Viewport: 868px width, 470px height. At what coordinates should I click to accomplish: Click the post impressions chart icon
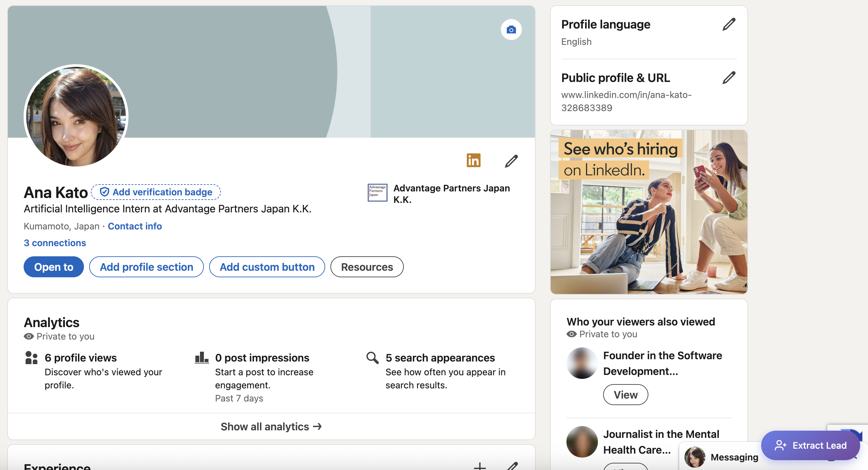(x=202, y=358)
